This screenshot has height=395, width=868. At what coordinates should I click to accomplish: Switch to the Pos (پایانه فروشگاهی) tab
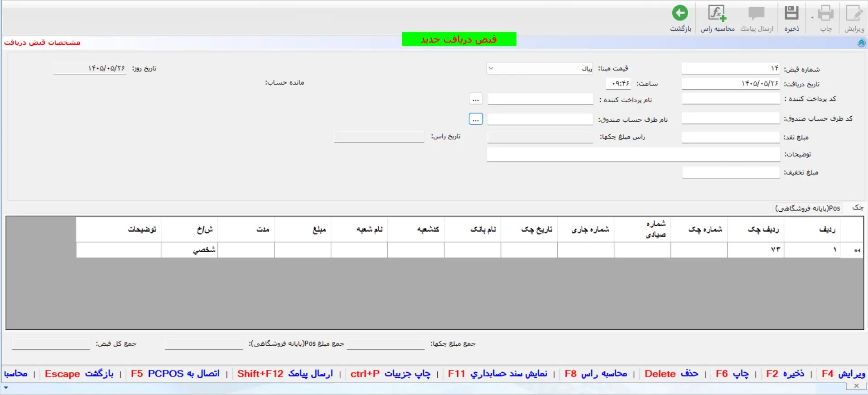(x=808, y=208)
